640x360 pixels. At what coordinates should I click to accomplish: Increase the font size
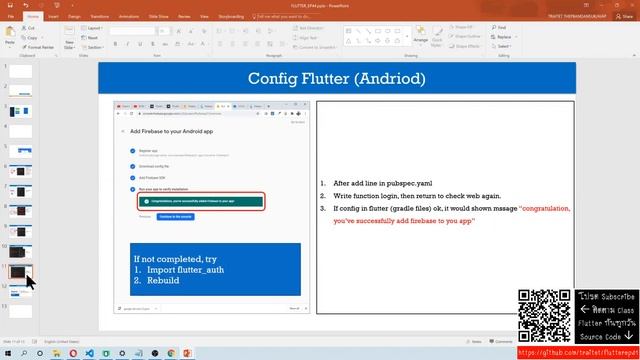(179, 31)
